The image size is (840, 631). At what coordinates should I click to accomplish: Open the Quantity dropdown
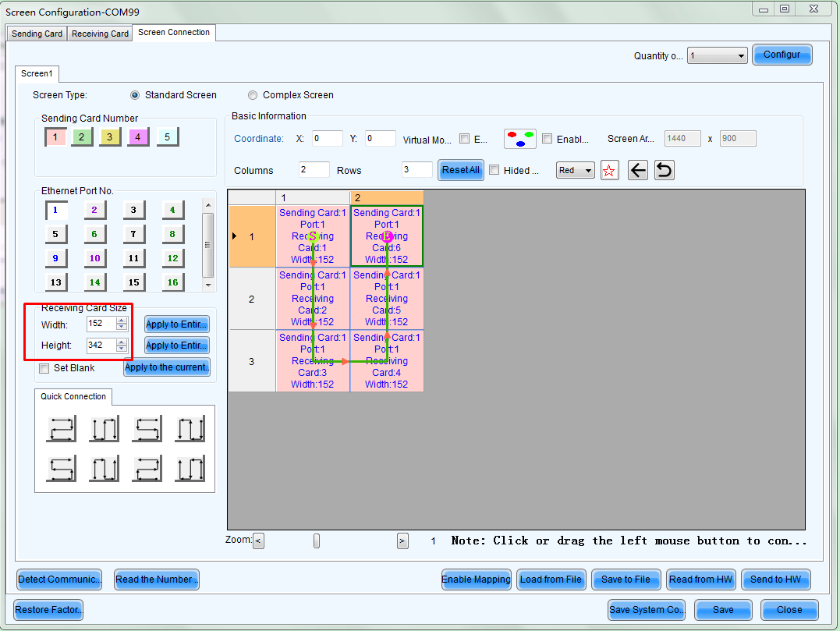click(717, 56)
